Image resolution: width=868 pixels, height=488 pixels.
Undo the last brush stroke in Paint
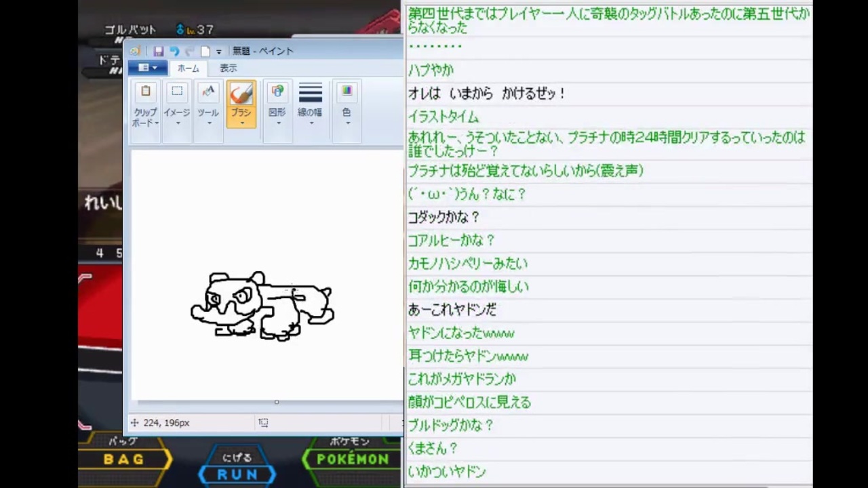click(x=174, y=51)
